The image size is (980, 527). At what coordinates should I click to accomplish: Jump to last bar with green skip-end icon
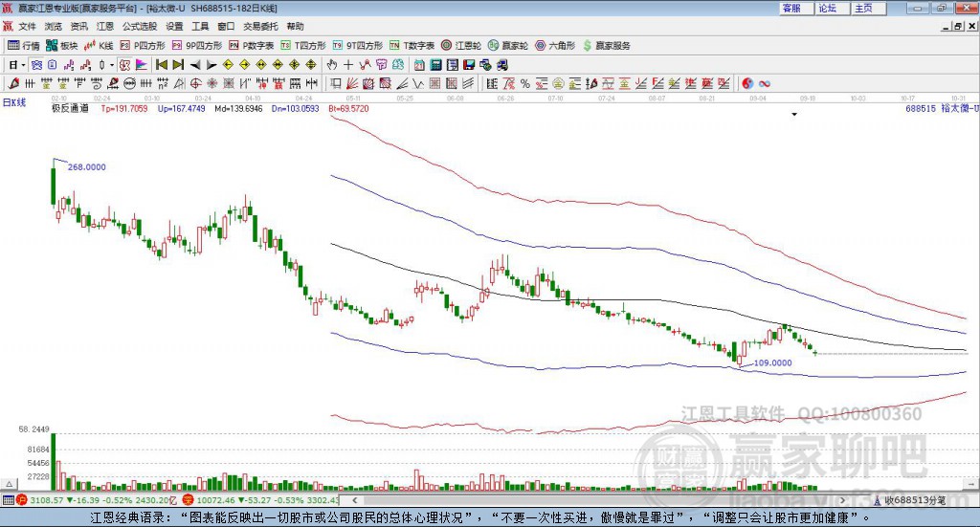(178, 65)
